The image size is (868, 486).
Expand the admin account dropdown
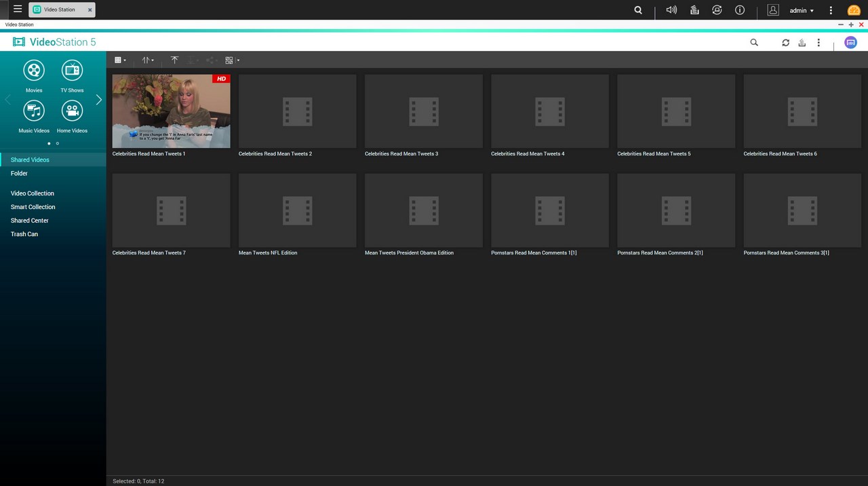[802, 11]
